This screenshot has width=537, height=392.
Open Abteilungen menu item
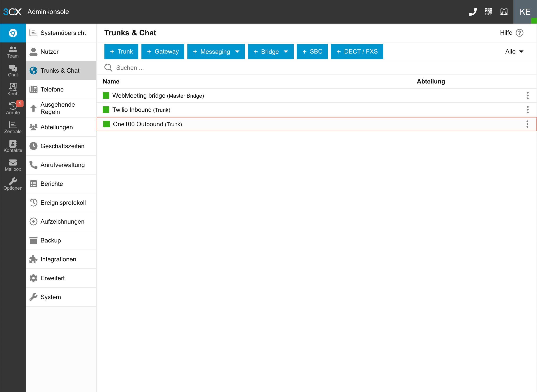point(61,127)
